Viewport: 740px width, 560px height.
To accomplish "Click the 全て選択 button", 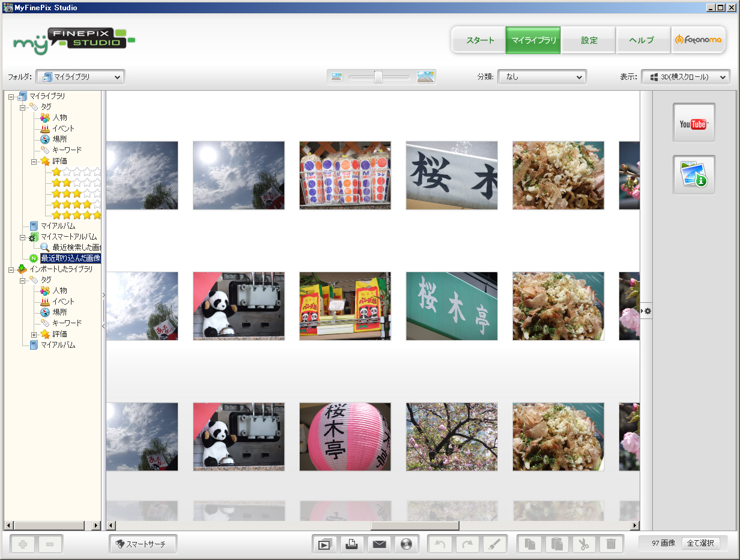I will (701, 543).
